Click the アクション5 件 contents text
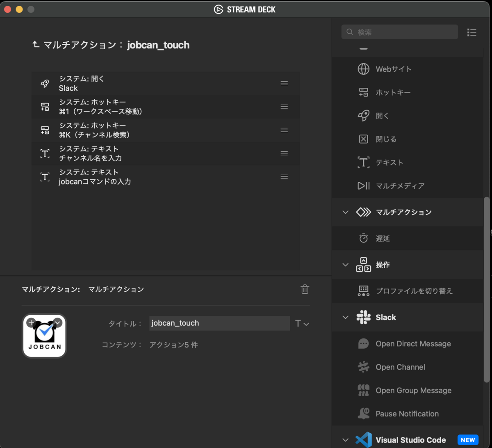The width and height of the screenshot is (492, 448). coord(174,345)
